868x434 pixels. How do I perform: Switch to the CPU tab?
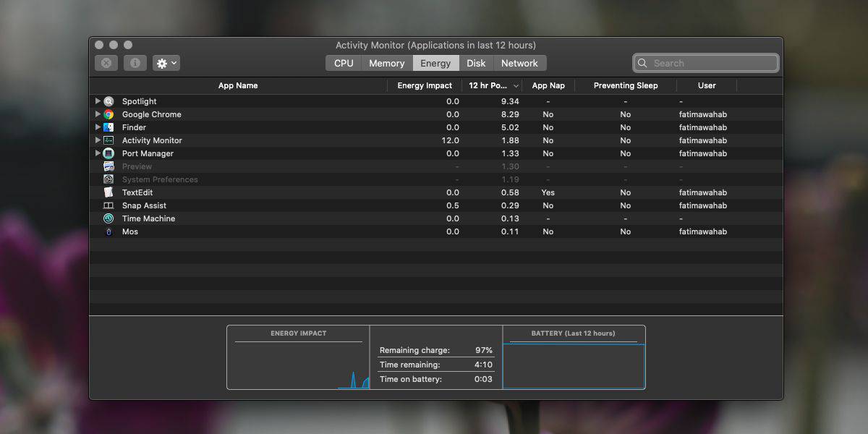click(344, 63)
